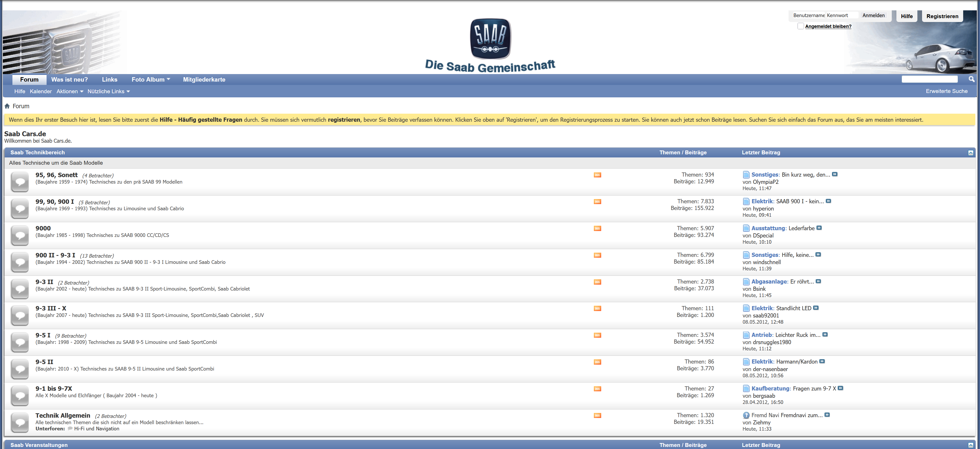Viewport: 980px width, 449px height.
Task: Open RSS feed icon of 95, 96, Sonett forum
Action: [x=597, y=175]
